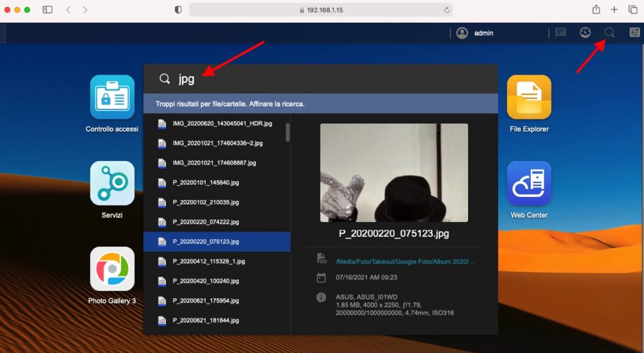
Task: Open the messages notification icon
Action: [560, 33]
